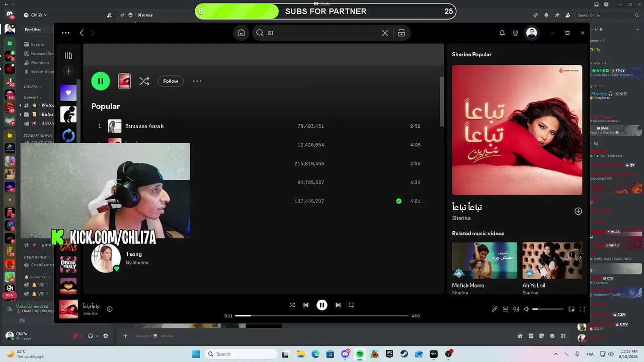
Task: Open the Discord emoji picker
Action: pos(552,336)
